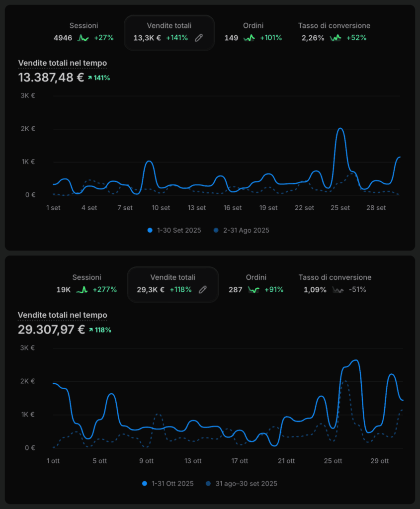This screenshot has height=509, width=420.
Task: Click the sparkline icon beside 2,26% conversion
Action: [x=336, y=38]
